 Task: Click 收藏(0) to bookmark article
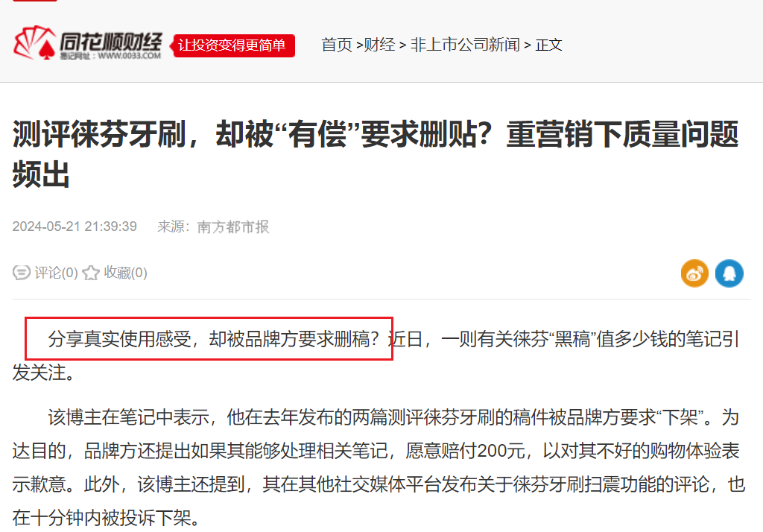point(125,273)
